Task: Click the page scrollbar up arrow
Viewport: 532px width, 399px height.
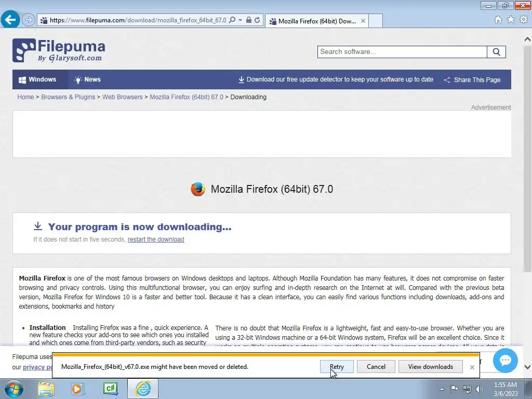Action: click(x=527, y=39)
